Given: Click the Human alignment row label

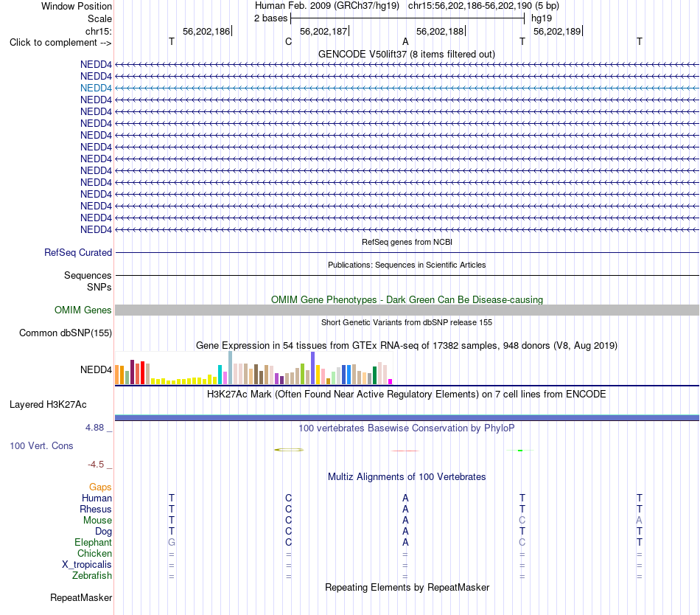Looking at the screenshot, I should click(97, 498).
